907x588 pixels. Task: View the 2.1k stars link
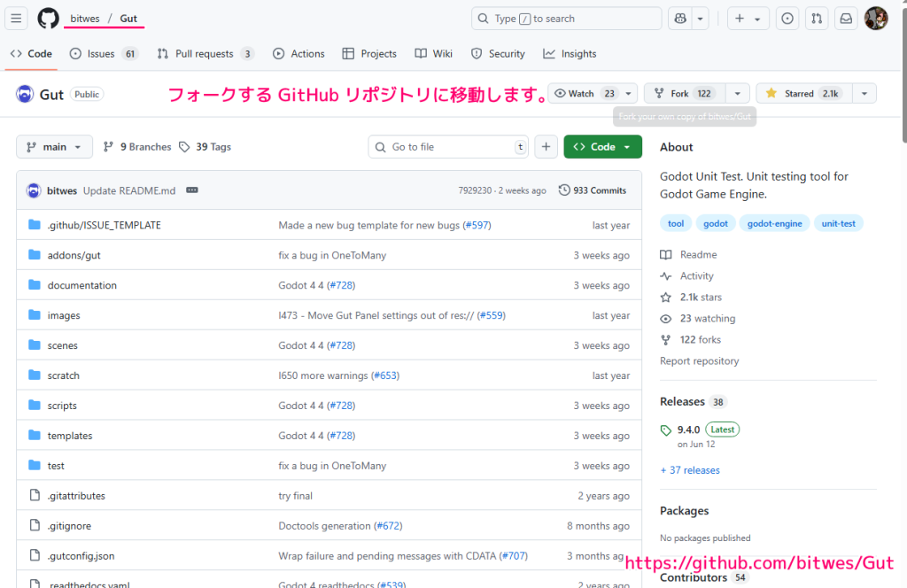[x=691, y=298]
